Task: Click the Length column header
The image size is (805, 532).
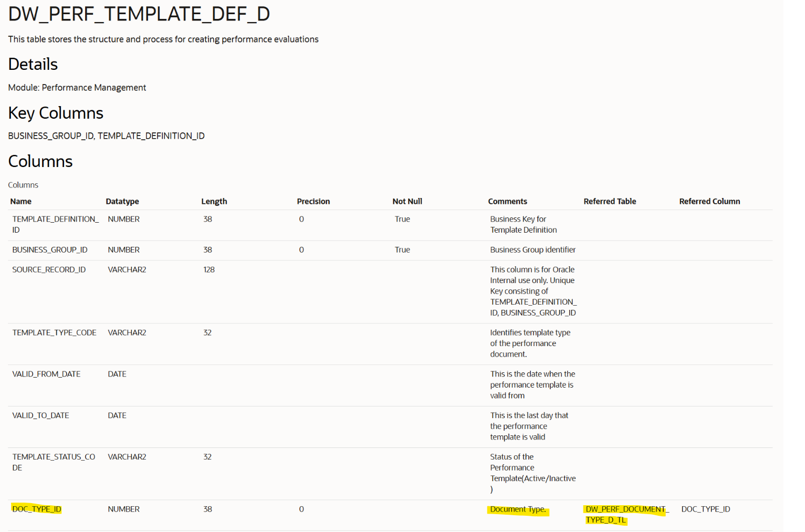Action: [x=214, y=201]
